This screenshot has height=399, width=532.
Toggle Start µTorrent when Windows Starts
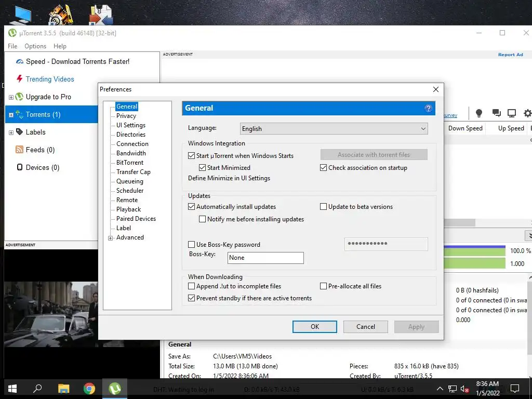[191, 156]
